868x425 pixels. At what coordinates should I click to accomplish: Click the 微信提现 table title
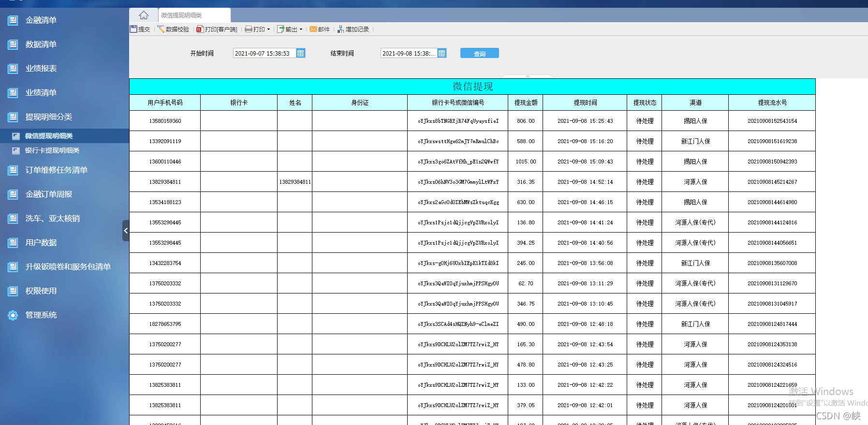point(472,87)
